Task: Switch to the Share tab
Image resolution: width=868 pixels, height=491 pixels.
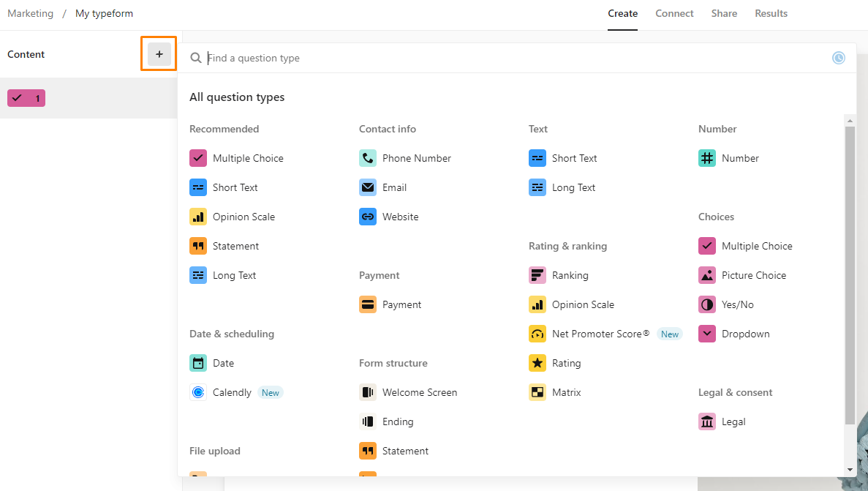Action: [724, 13]
